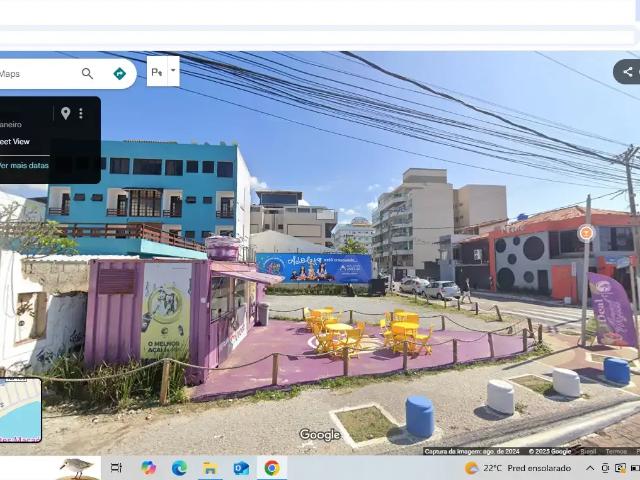Click the search magnifier icon in Maps
Viewport: 640px width, 480px height.
(87, 73)
